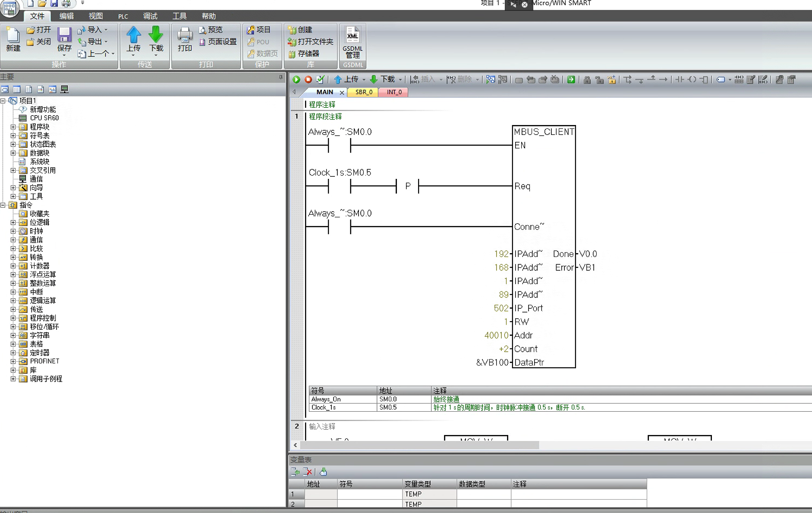The image size is (812, 513).
Task: Click the 打开 (Open) button
Action: click(38, 30)
